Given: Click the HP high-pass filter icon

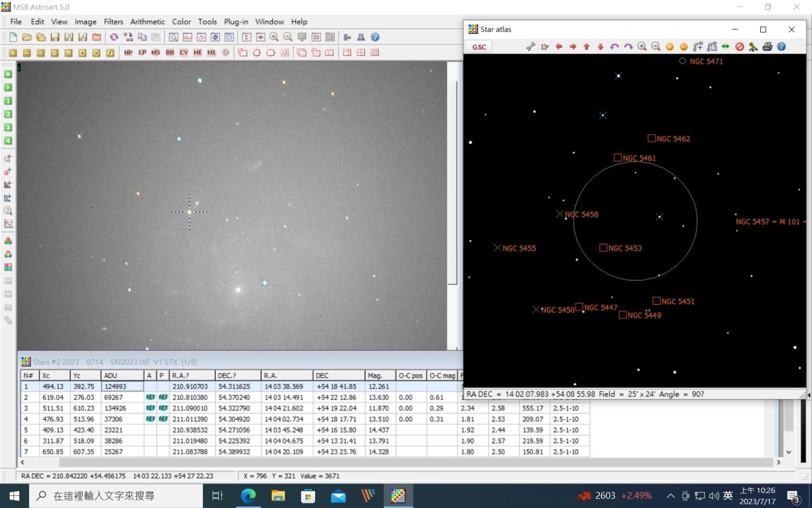Looking at the screenshot, I should 128,52.
